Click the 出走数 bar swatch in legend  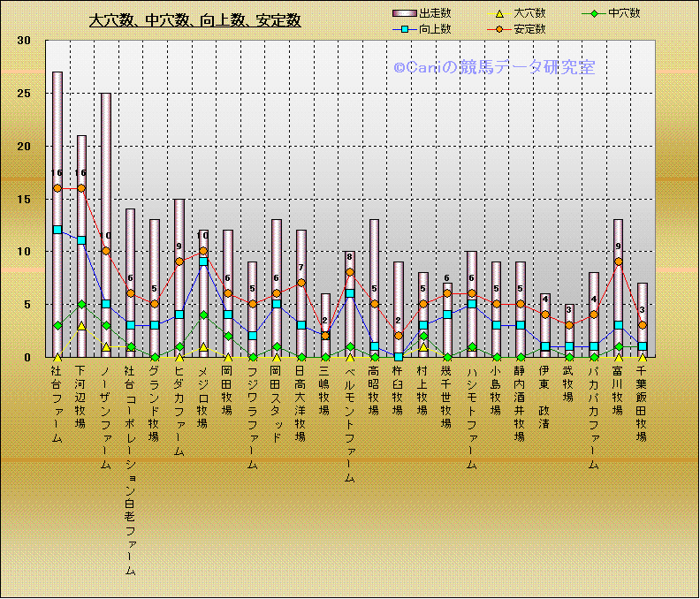point(404,13)
